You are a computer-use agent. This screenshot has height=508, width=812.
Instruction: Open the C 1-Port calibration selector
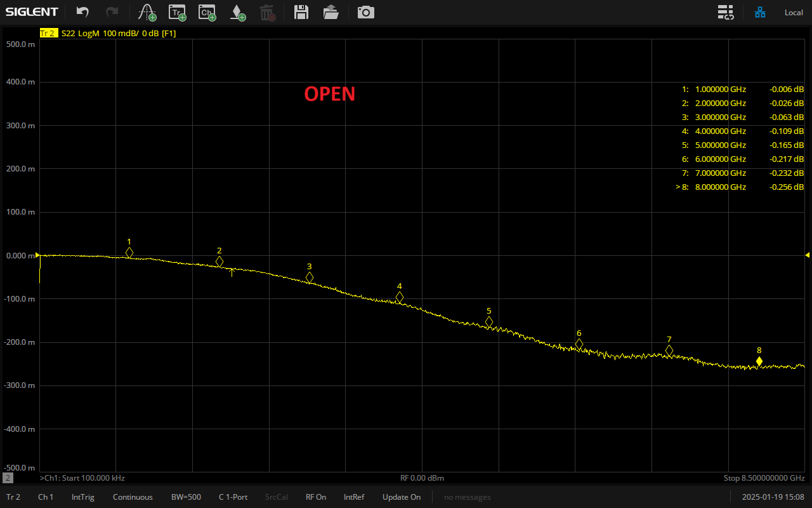[233, 497]
